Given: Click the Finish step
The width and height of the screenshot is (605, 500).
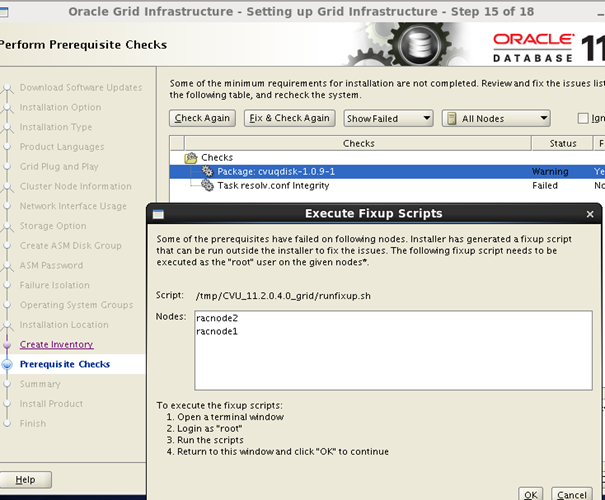Looking at the screenshot, I should (33, 423).
